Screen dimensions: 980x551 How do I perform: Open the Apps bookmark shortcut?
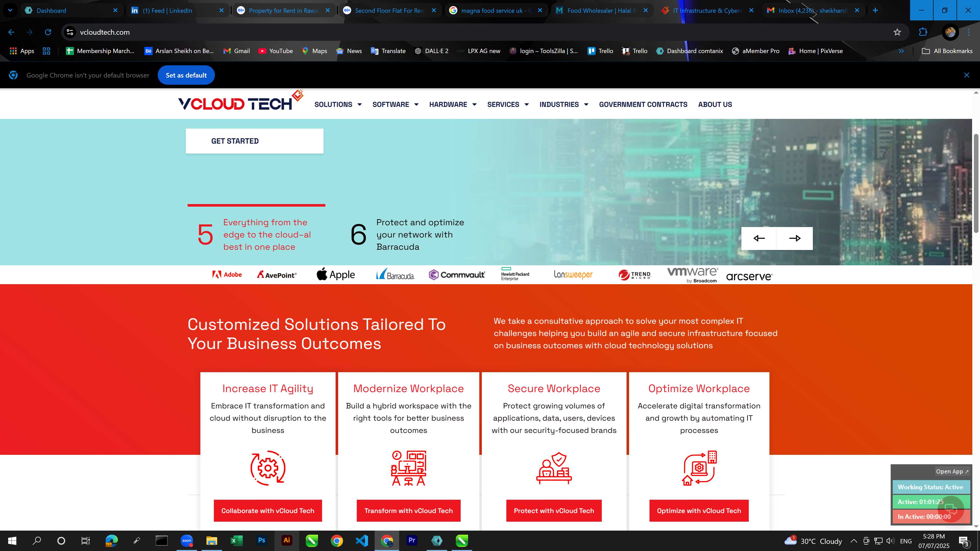(22, 51)
